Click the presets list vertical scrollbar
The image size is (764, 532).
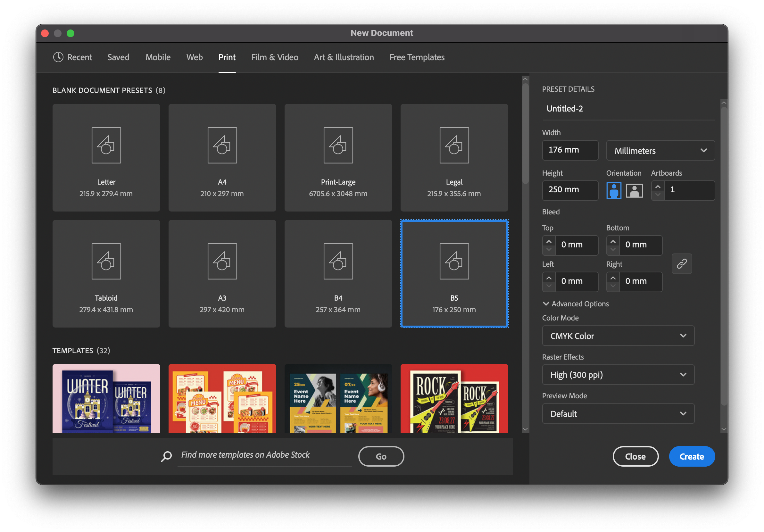pos(525,133)
